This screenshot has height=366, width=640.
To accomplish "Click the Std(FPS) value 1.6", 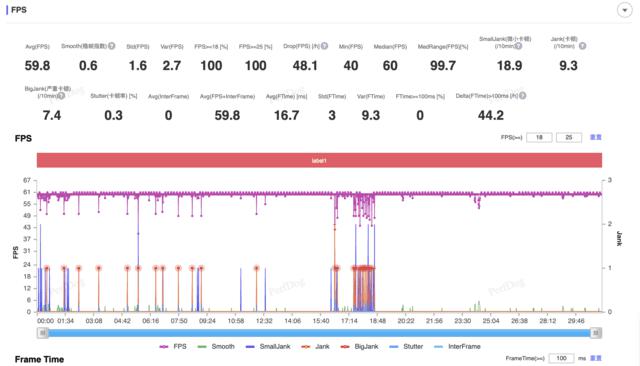I will point(138,66).
